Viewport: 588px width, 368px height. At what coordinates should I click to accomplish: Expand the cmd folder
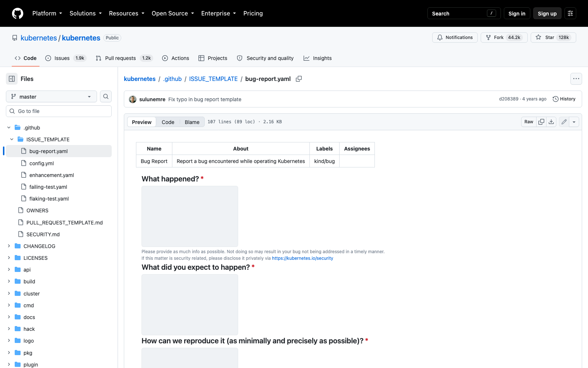click(9, 305)
